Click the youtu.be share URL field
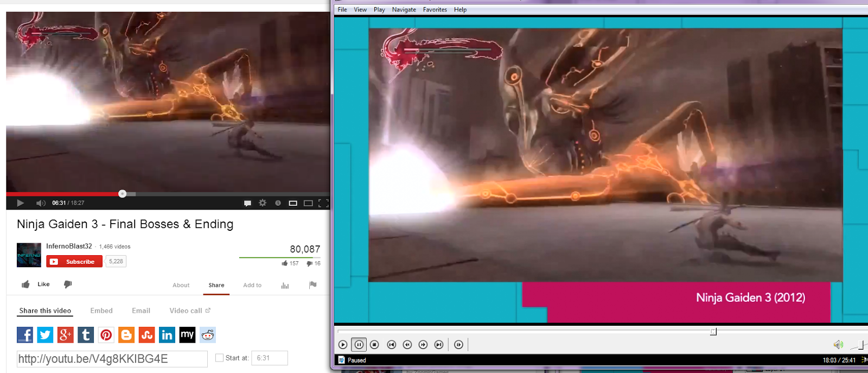The image size is (868, 373). tap(112, 359)
